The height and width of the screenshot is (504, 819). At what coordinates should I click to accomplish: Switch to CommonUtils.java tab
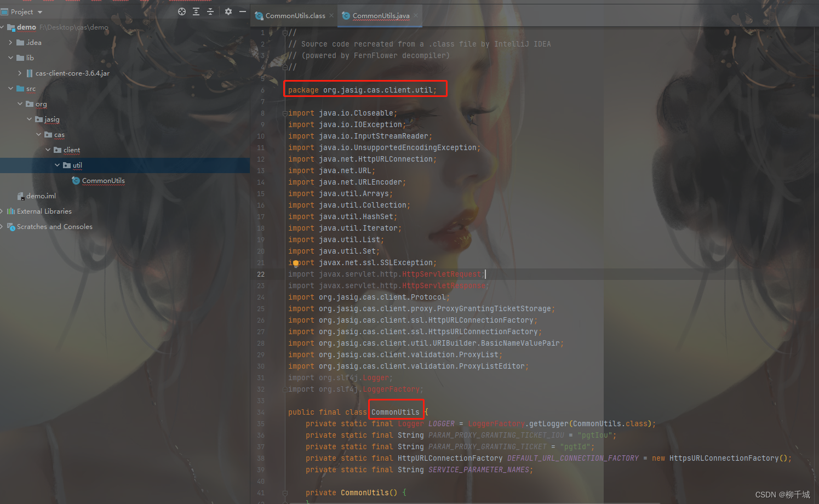click(381, 16)
